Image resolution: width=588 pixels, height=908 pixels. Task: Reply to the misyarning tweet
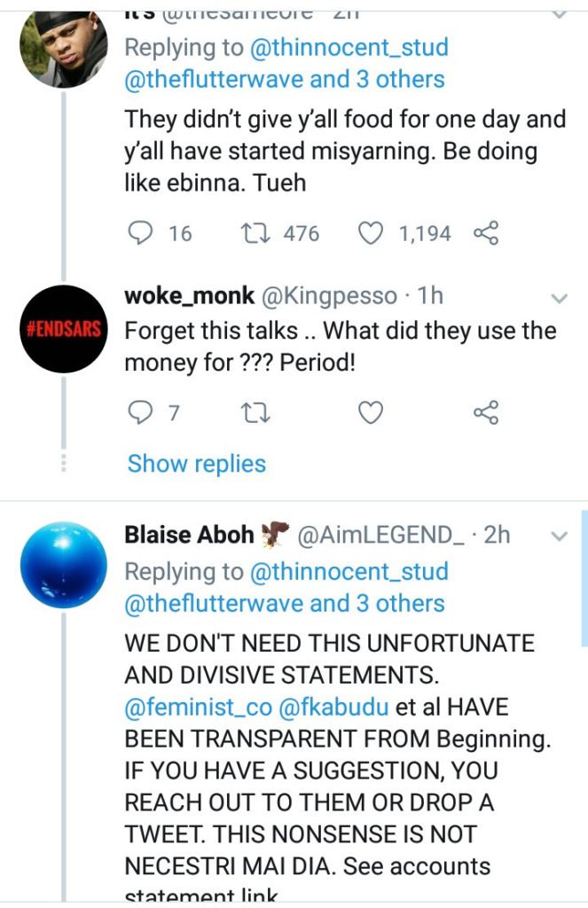[x=142, y=234]
